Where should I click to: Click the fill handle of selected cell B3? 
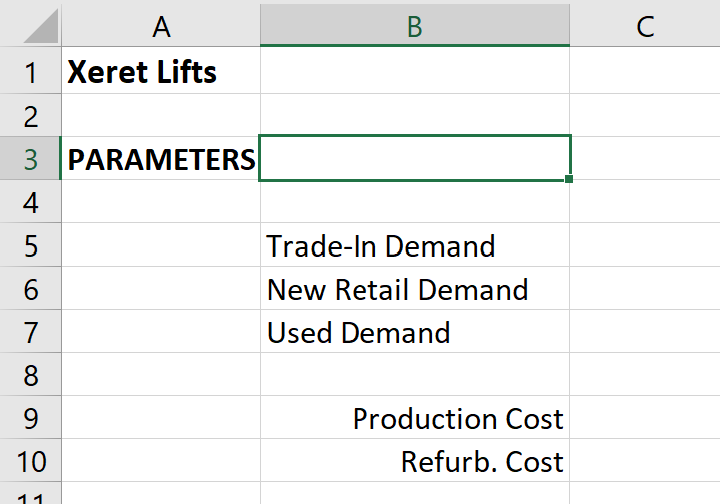click(568, 179)
